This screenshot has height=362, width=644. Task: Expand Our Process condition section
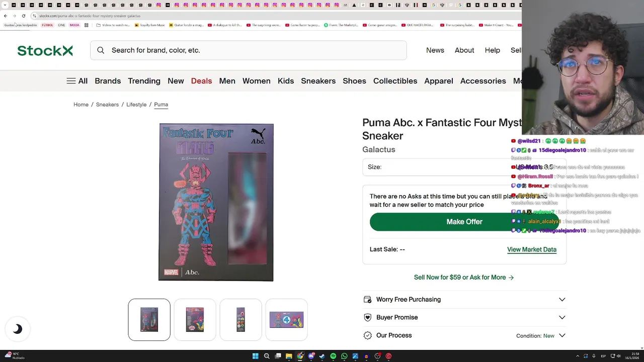coord(562,335)
